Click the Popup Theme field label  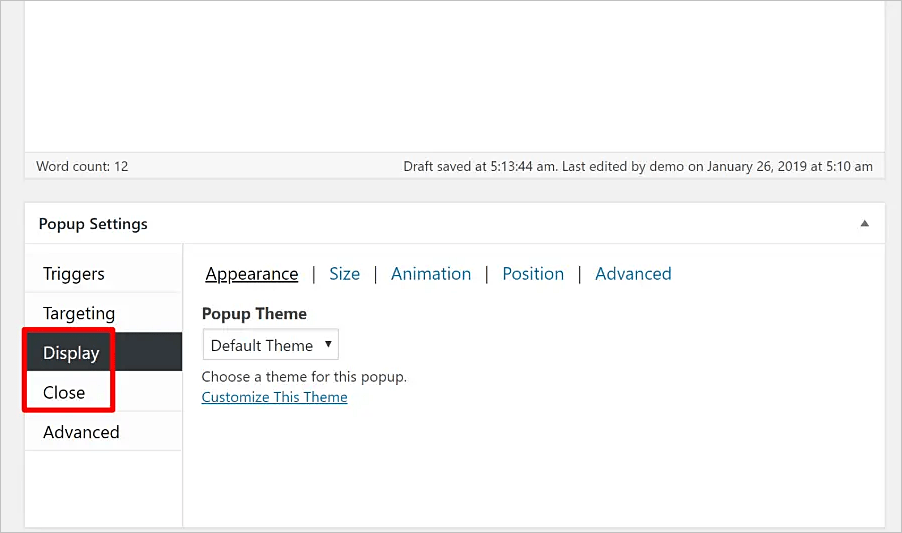[x=254, y=314]
